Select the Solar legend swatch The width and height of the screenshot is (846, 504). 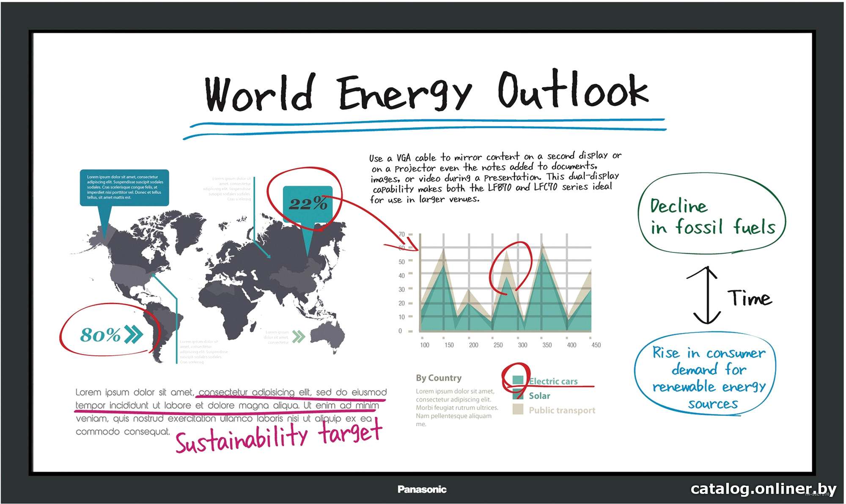pos(518,395)
